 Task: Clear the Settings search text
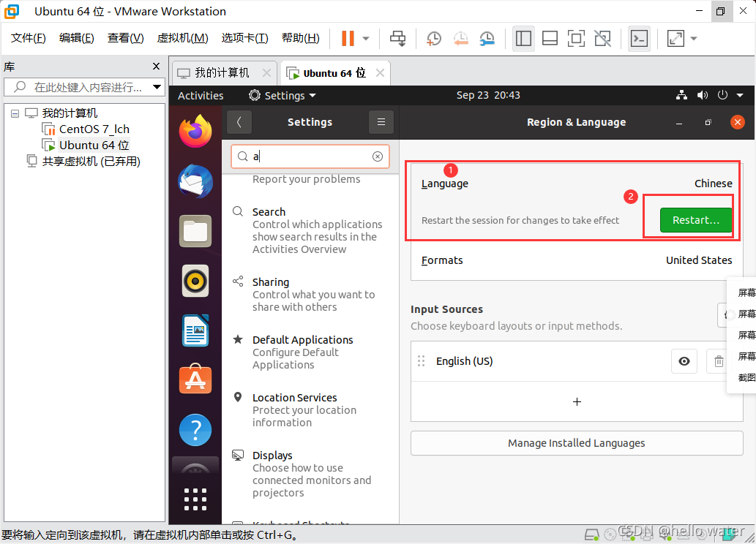[378, 156]
